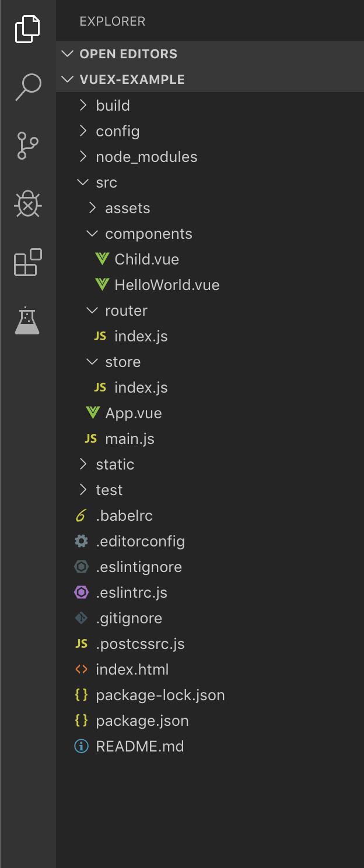Expand the node_modules folder
The width and height of the screenshot is (364, 868).
(146, 157)
